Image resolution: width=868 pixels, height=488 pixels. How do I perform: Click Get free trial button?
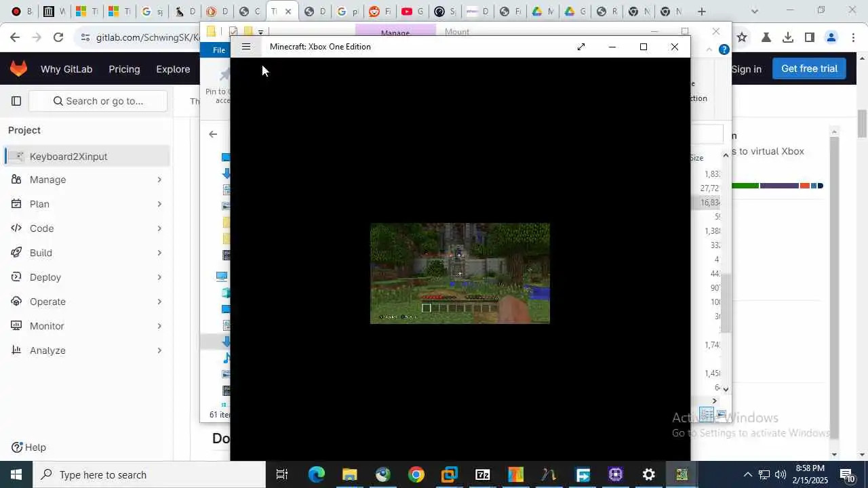tap(809, 68)
